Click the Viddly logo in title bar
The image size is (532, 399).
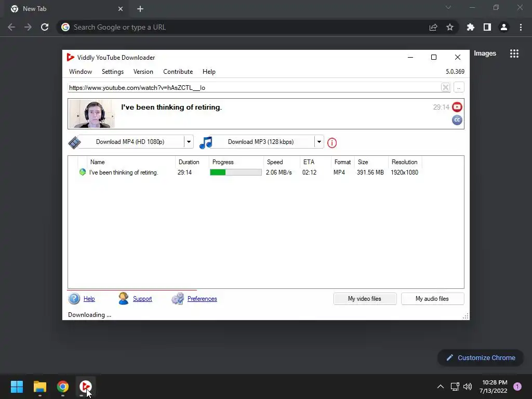point(70,57)
